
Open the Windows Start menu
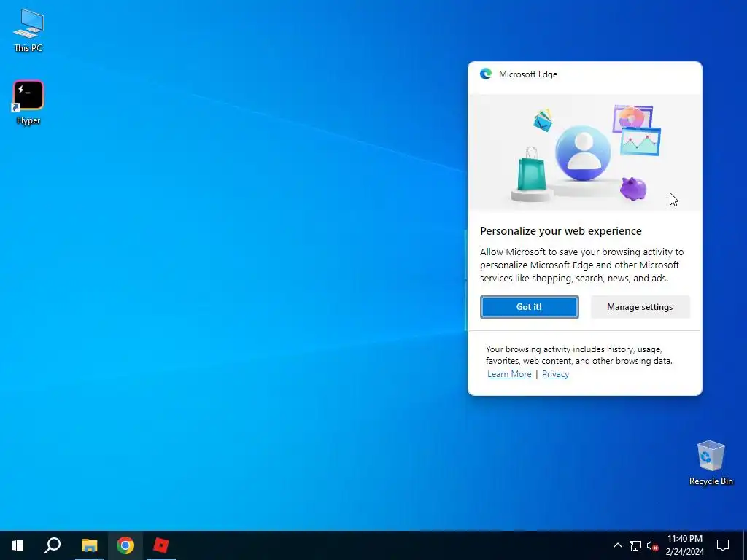[x=18, y=545]
